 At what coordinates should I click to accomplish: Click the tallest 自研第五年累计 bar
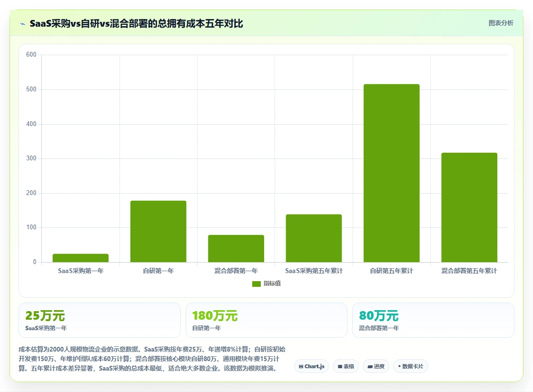point(392,173)
